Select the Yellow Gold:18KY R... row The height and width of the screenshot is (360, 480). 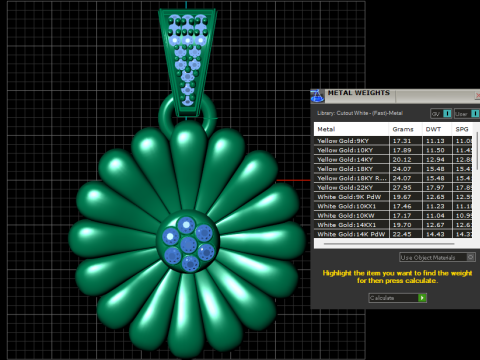click(x=393, y=178)
